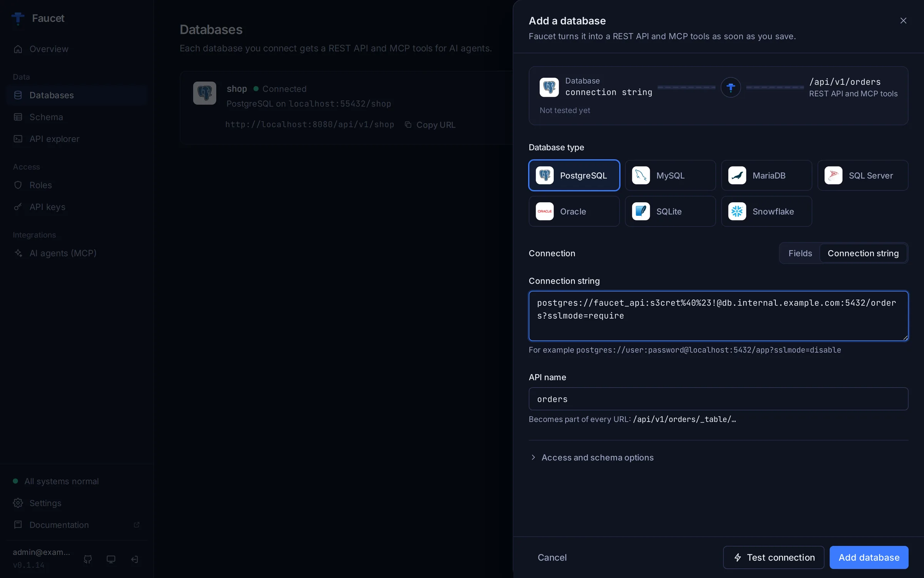Select SQL Server database type
This screenshot has width=924, height=578.
[x=863, y=175]
